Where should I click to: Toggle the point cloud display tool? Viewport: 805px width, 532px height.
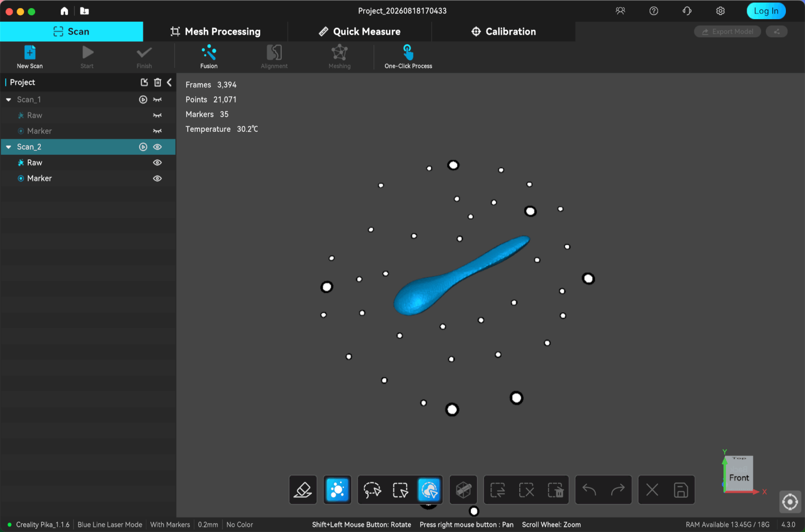338,490
